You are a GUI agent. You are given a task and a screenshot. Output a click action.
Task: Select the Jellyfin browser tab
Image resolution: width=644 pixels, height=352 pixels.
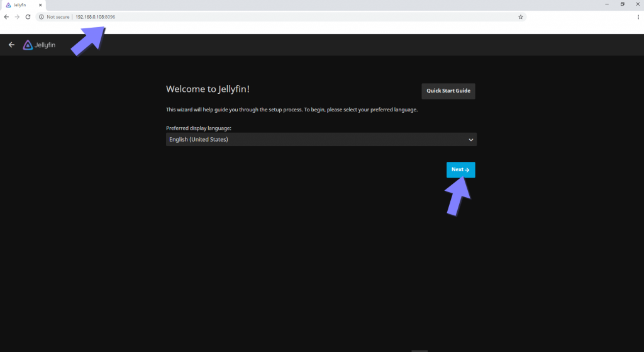tap(23, 5)
